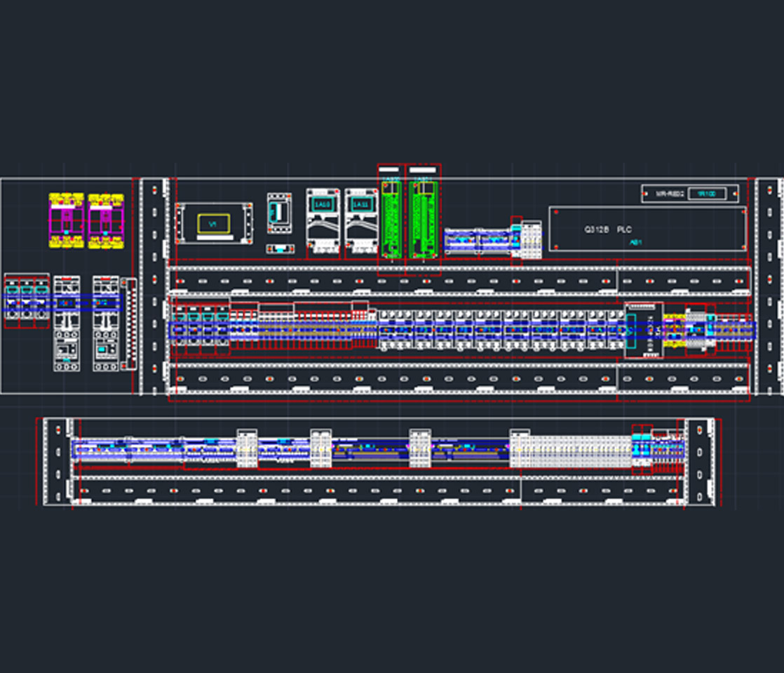This screenshot has width=784, height=673.
Task: Click the vertical terminal strip in left panel
Action: point(128,323)
